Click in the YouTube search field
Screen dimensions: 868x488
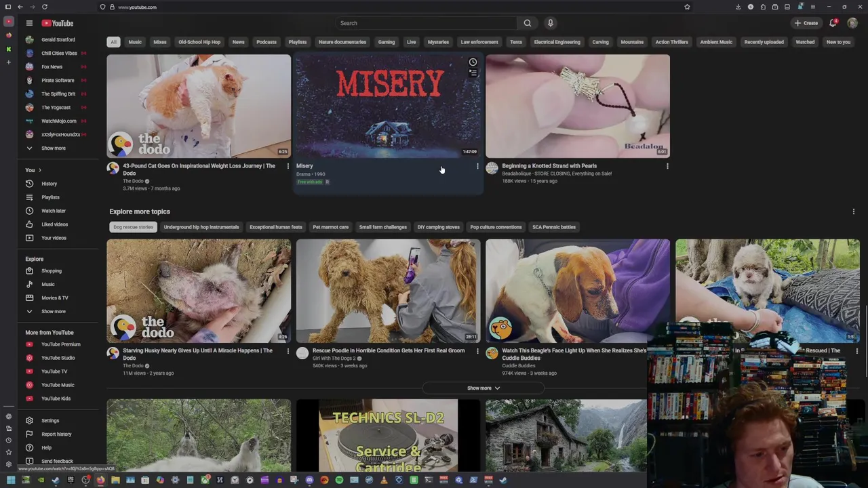coord(426,23)
